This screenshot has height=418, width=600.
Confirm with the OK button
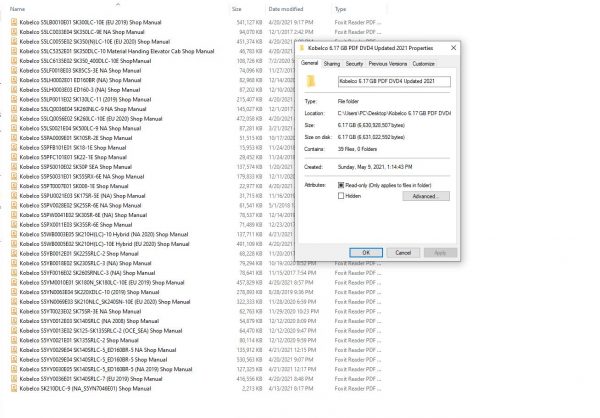coord(366,253)
